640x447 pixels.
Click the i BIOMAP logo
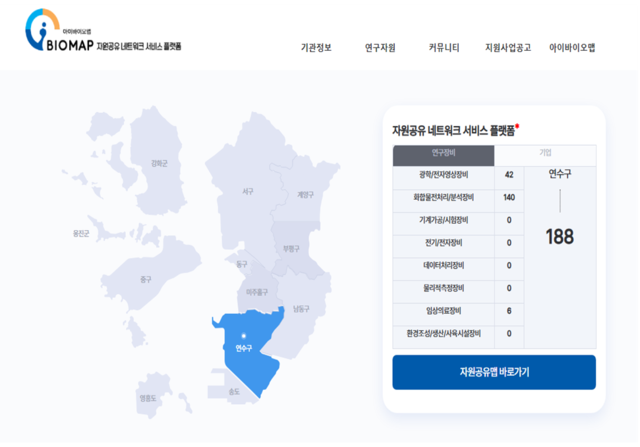pos(103,30)
